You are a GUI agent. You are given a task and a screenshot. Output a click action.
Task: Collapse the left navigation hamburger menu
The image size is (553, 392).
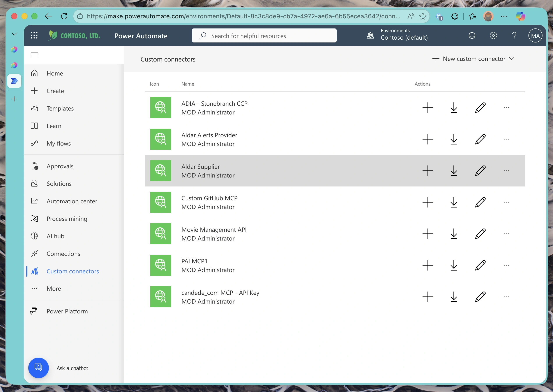pos(34,55)
